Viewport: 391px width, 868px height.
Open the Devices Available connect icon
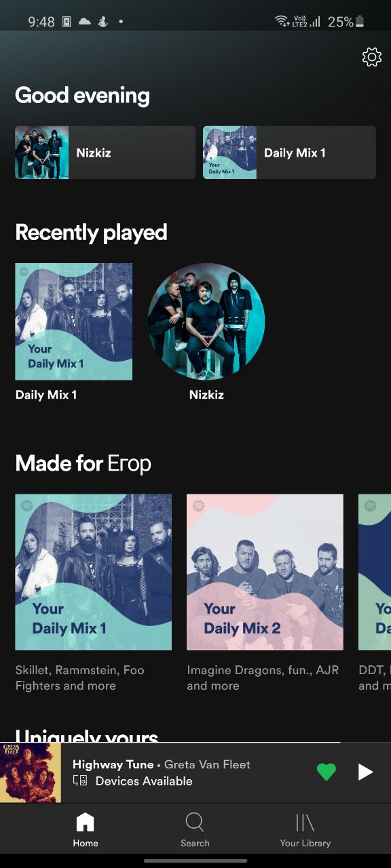(80, 781)
